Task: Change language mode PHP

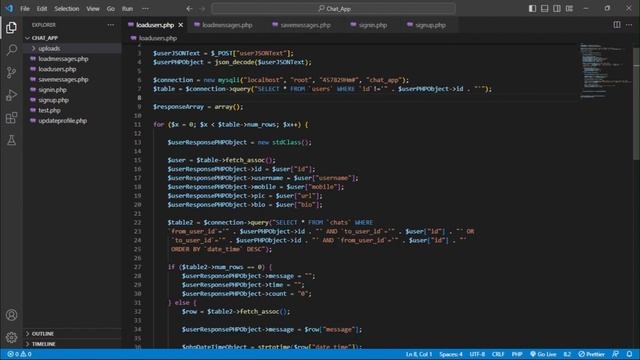Action: (x=517, y=354)
